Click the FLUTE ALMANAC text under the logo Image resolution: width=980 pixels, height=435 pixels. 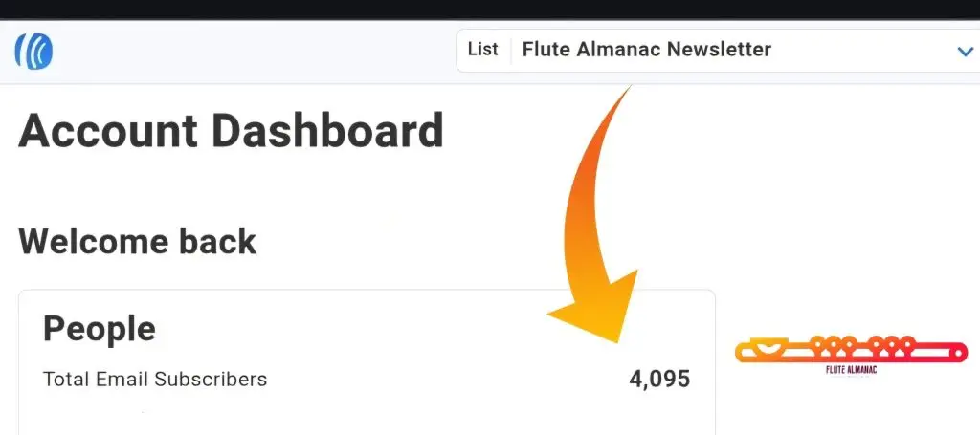pos(850,369)
